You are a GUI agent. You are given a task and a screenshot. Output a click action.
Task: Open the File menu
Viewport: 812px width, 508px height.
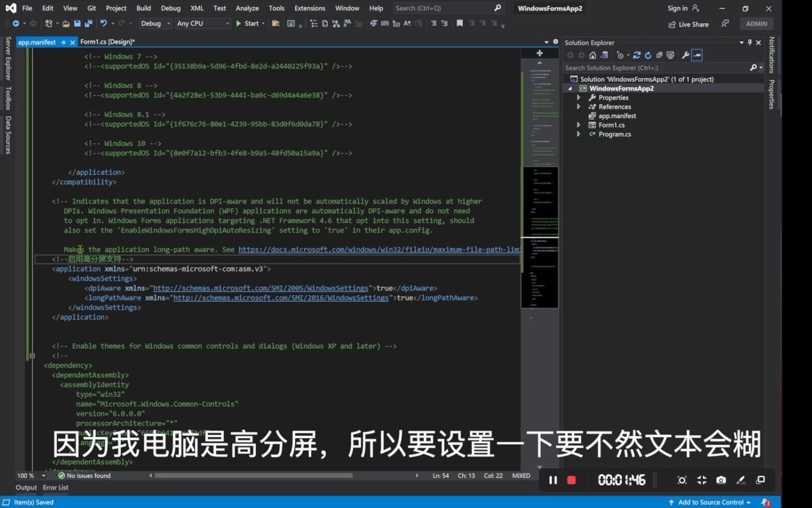(27, 8)
